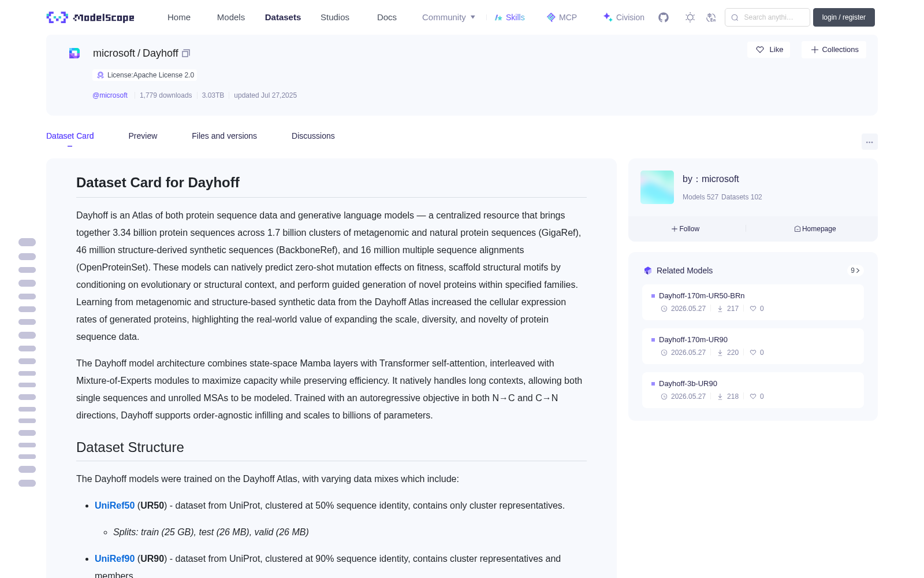Click heart icon for Dayhoff-3b-UR90
The image size is (924, 578).
(753, 397)
